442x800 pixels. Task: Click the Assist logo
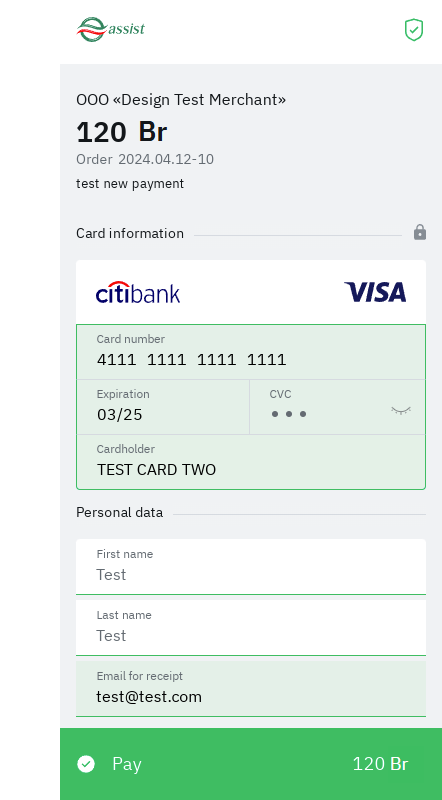111,29
